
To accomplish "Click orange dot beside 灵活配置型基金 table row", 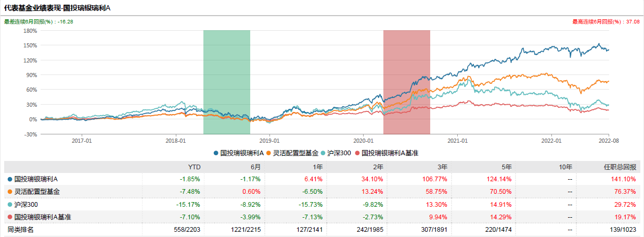I will click(10, 192).
